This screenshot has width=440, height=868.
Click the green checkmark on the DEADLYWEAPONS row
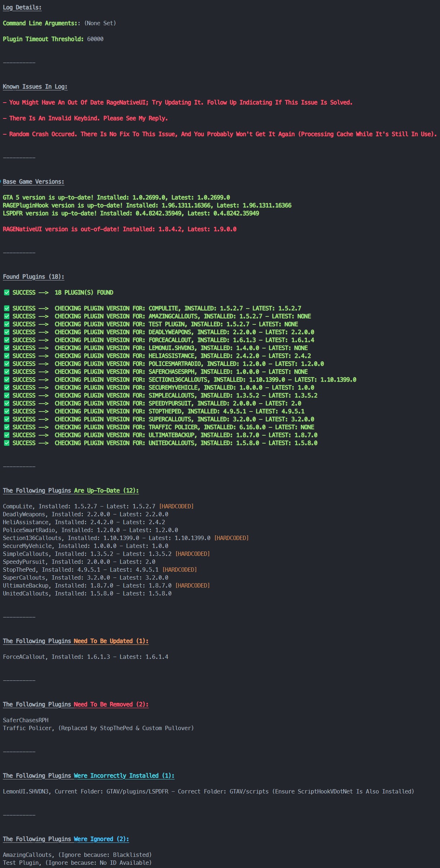[x=6, y=332]
